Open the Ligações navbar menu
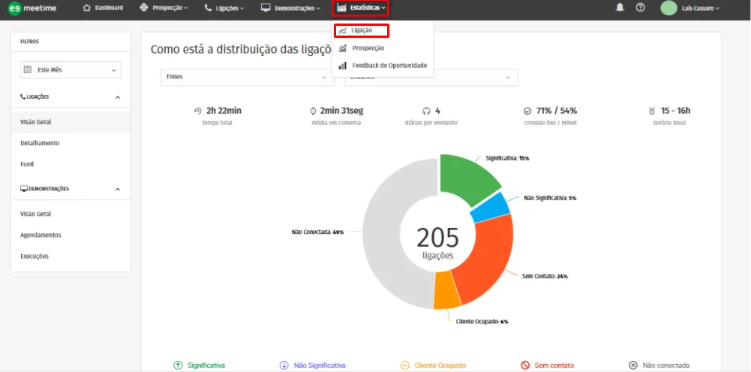Viewport: 751px width, 372px height. (x=224, y=8)
